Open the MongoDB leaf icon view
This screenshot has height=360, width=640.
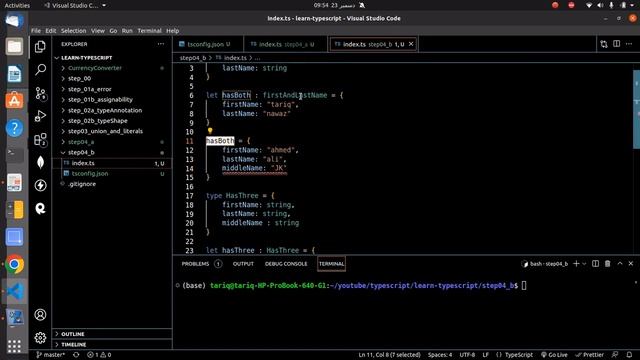coord(40,162)
